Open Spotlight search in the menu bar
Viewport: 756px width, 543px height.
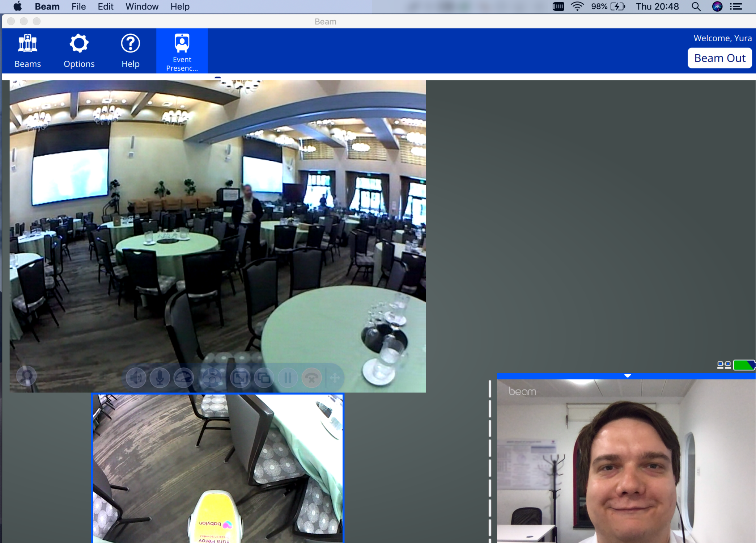(696, 7)
